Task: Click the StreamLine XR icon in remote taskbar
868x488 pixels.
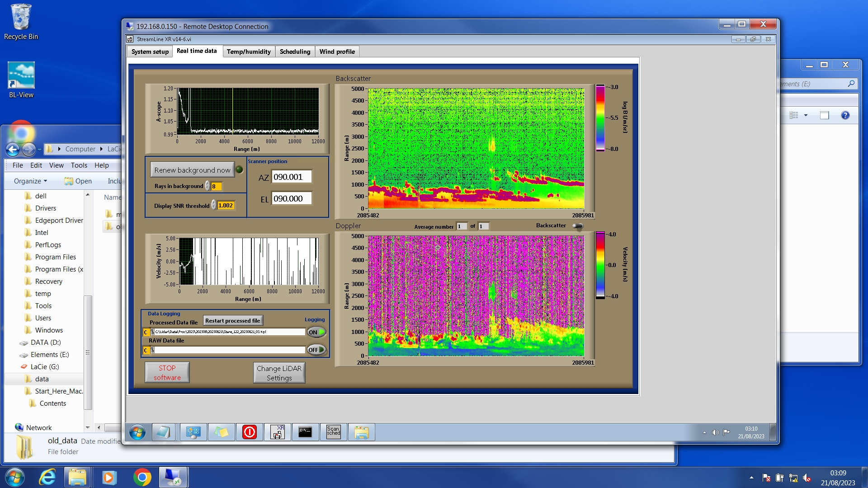Action: 277,432
